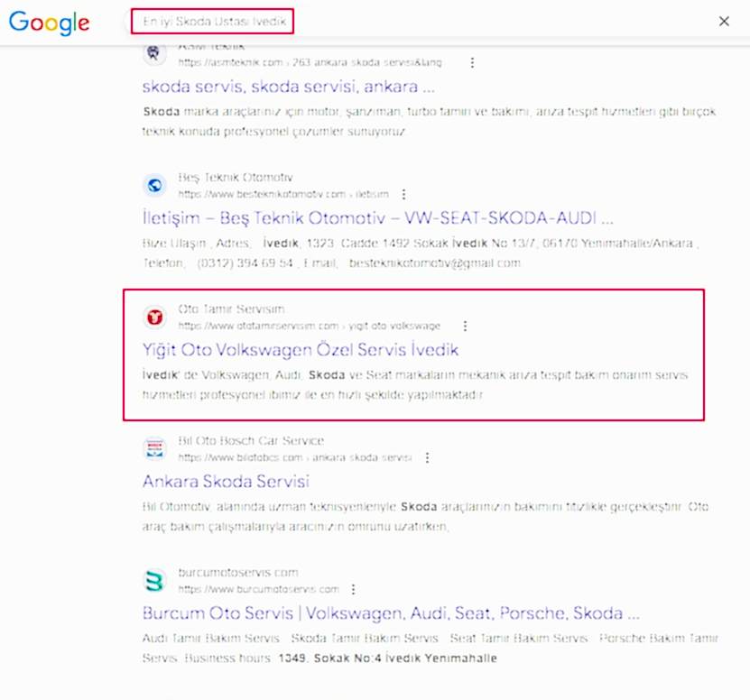This screenshot has height=700, width=750.
Task: Open three-dot menu beside bilotobcs.com URL
Action: tap(427, 457)
